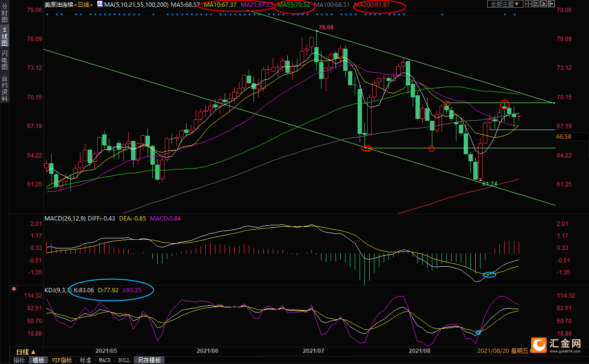Choose the BOLL template
The height and width of the screenshot is (364, 589).
pos(124,360)
